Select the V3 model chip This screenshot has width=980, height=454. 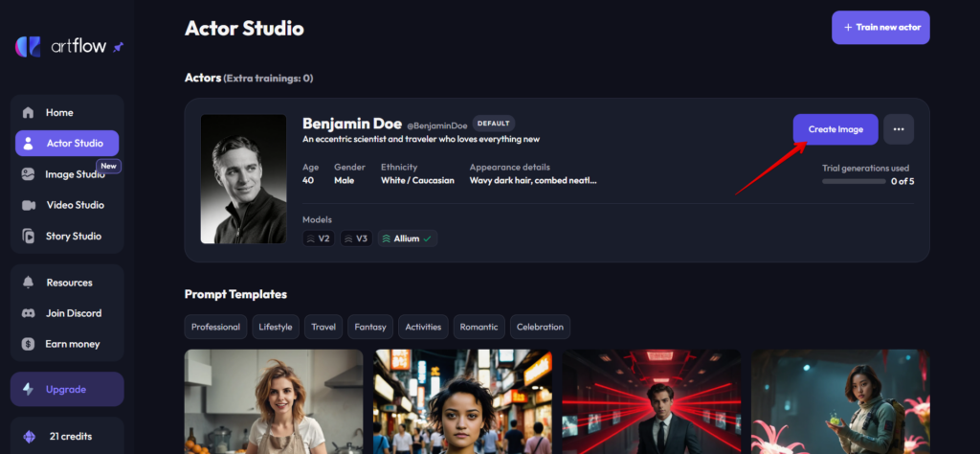coord(356,238)
